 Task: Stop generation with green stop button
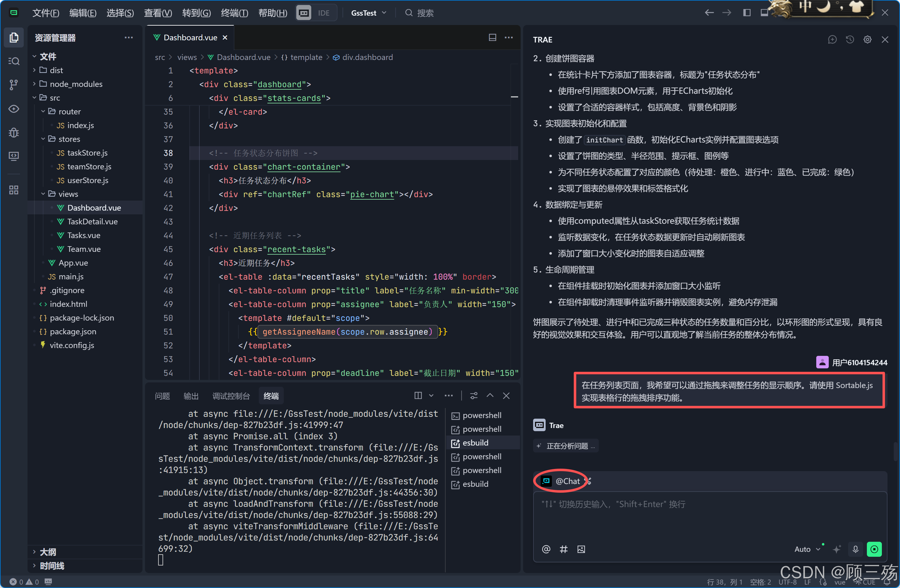click(x=874, y=549)
